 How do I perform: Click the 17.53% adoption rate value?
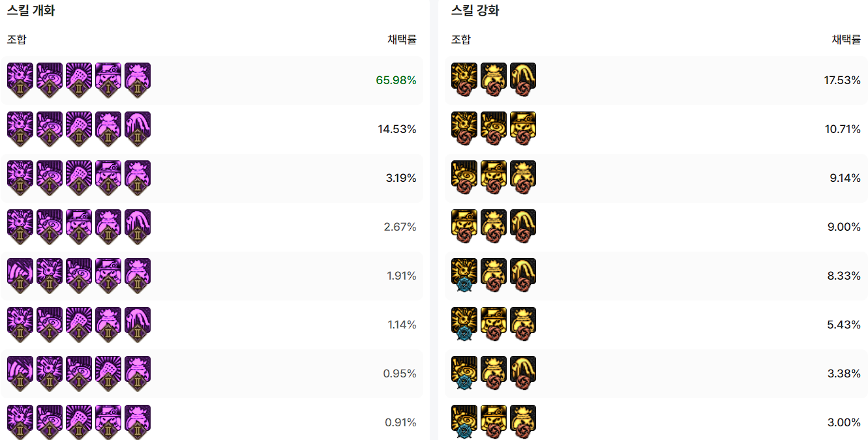[842, 80]
